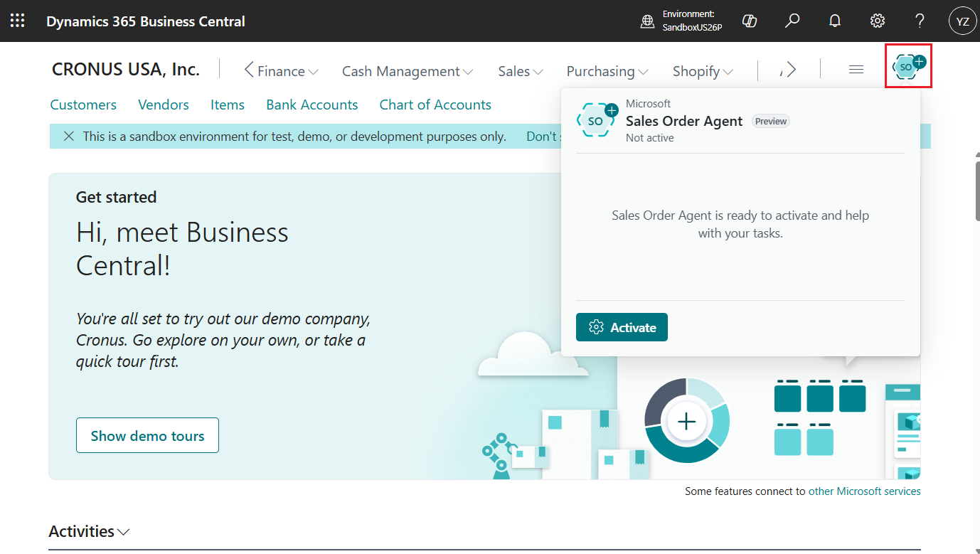980x554 pixels.
Task: Open the hamburger menu icon
Action: 856,69
